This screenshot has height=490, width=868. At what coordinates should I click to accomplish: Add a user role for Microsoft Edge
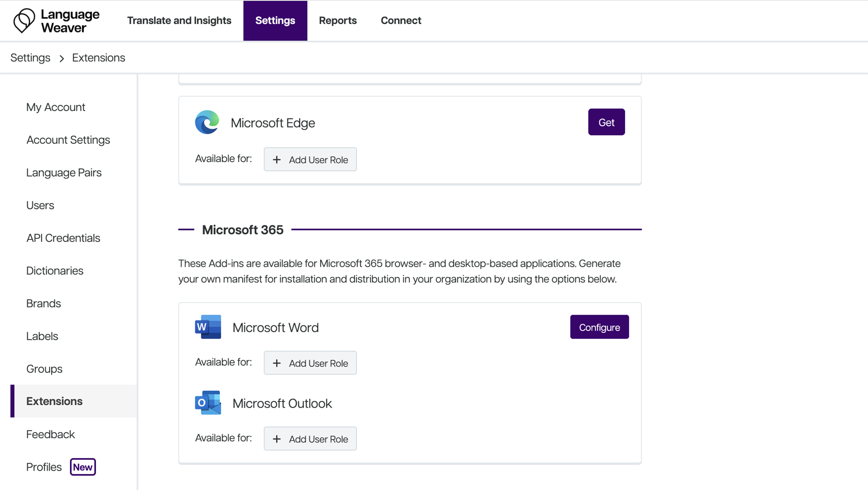[x=310, y=159]
